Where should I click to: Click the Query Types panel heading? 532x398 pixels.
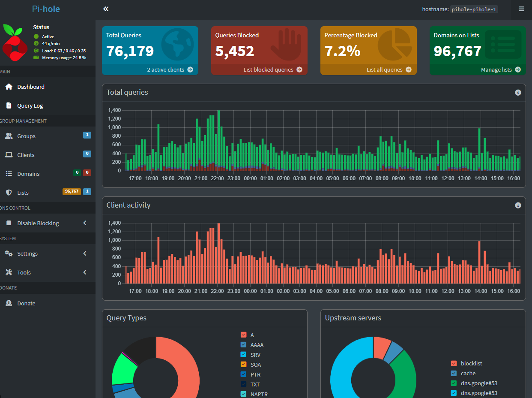click(x=126, y=318)
